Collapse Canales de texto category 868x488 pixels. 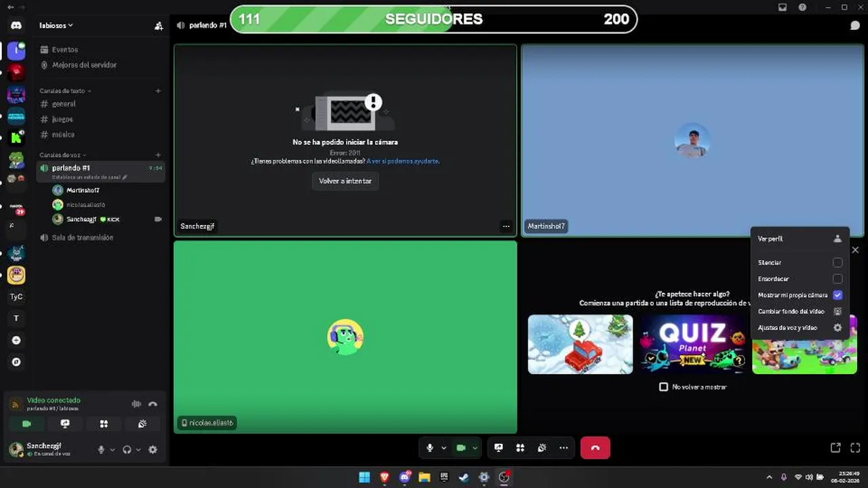coord(65,91)
